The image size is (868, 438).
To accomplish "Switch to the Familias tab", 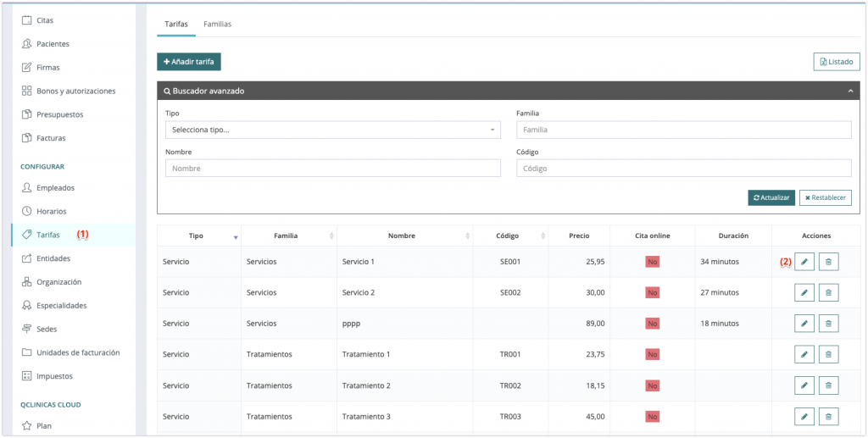I will coord(217,24).
